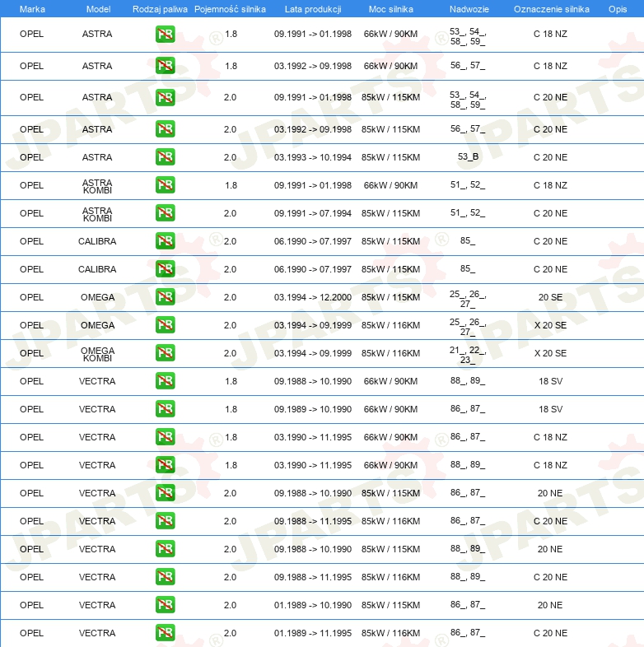Click the Moc silnika column header
The height and width of the screenshot is (647, 644).
tap(390, 9)
